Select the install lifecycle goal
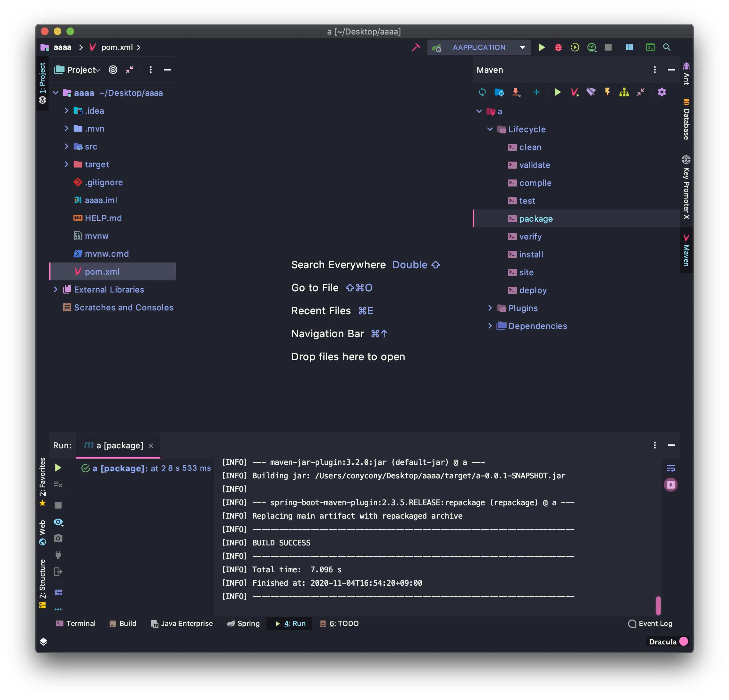The height and width of the screenshot is (700, 729). pyautogui.click(x=531, y=255)
